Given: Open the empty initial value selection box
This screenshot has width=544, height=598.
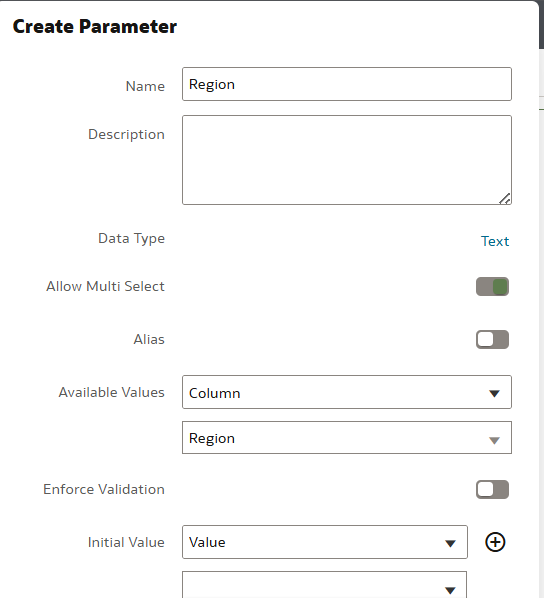Looking at the screenshot, I should (325, 585).
